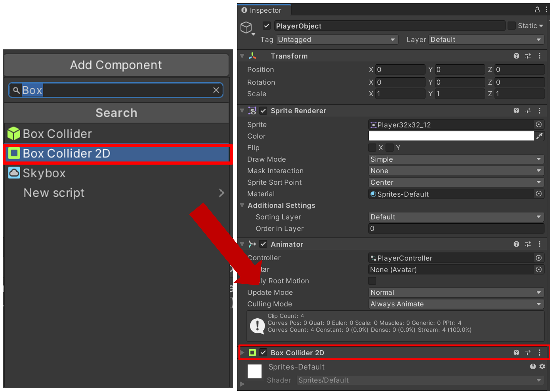Click the Inspector lock icon
The image size is (551, 392).
(x=537, y=10)
